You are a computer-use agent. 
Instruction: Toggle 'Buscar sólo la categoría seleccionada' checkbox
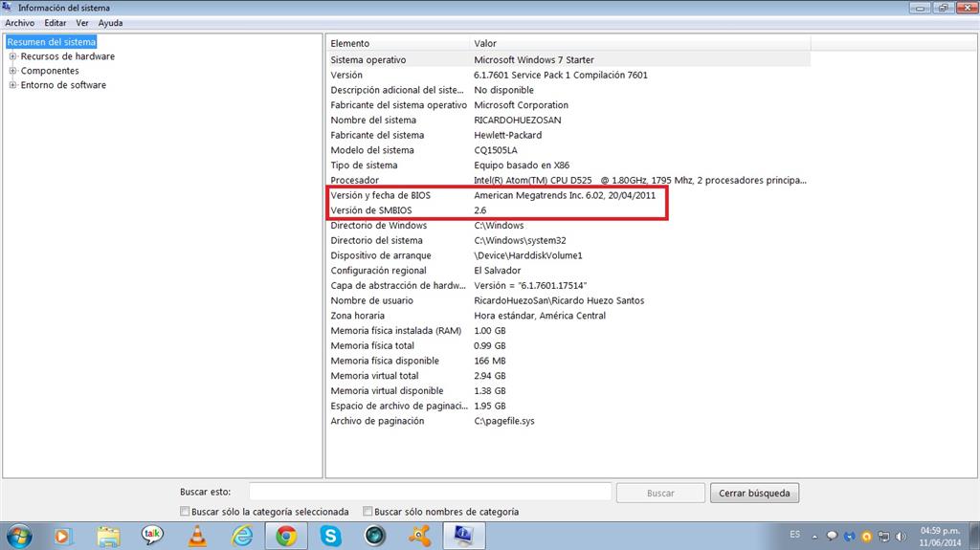(x=185, y=511)
